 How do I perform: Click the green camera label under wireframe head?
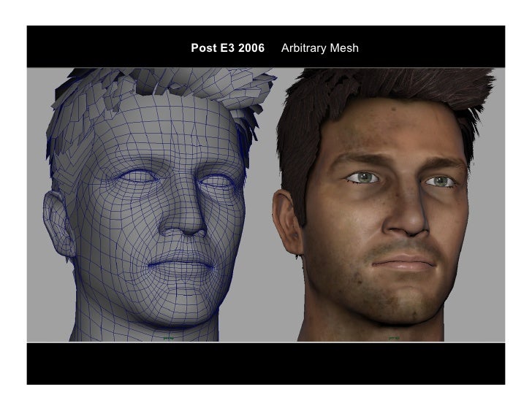pos(169,338)
